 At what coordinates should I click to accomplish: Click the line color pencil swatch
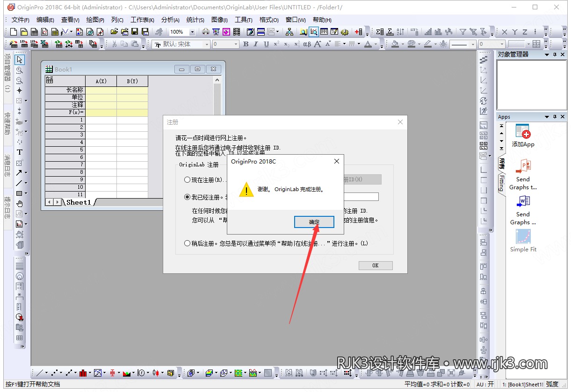click(x=428, y=44)
